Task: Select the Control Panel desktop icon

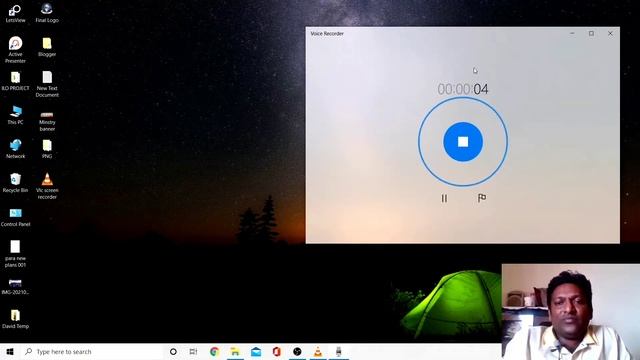Action: [16, 217]
